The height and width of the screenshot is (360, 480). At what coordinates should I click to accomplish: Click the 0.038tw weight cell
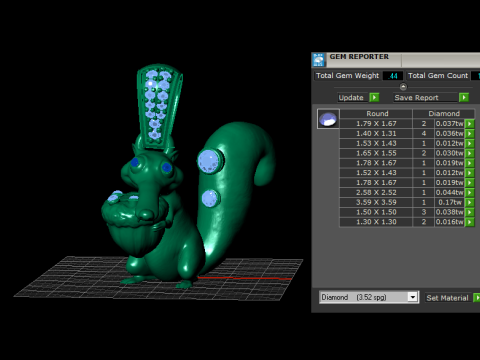[449, 212]
